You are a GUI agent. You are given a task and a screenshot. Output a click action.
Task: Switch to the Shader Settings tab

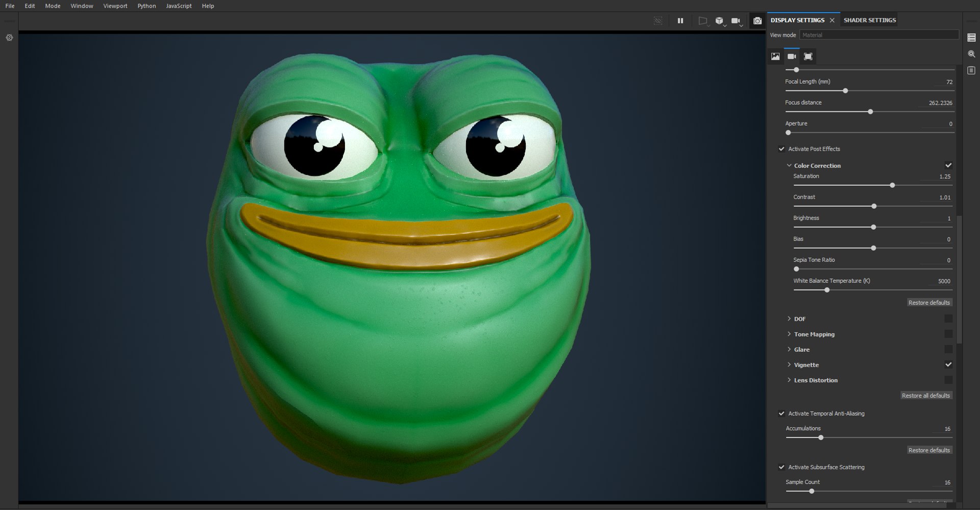[x=870, y=20]
